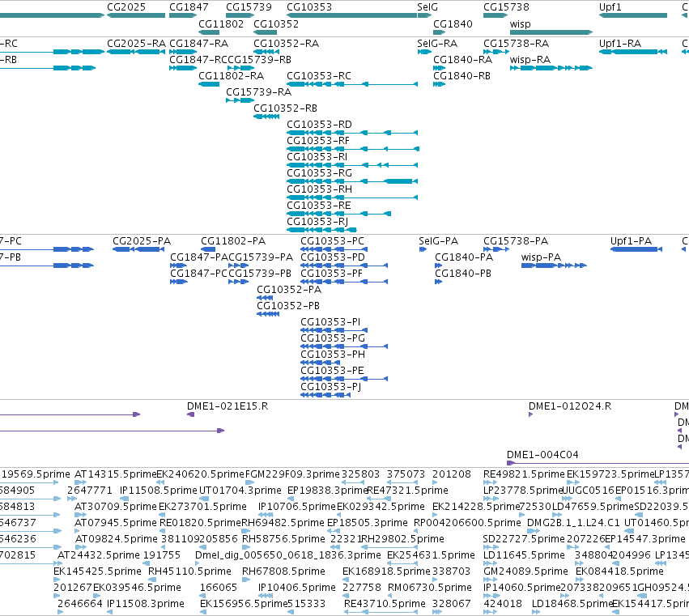Image resolution: width=689 pixels, height=616 pixels.
Task: Click EST AT14315.5prime label
Action: (x=116, y=474)
